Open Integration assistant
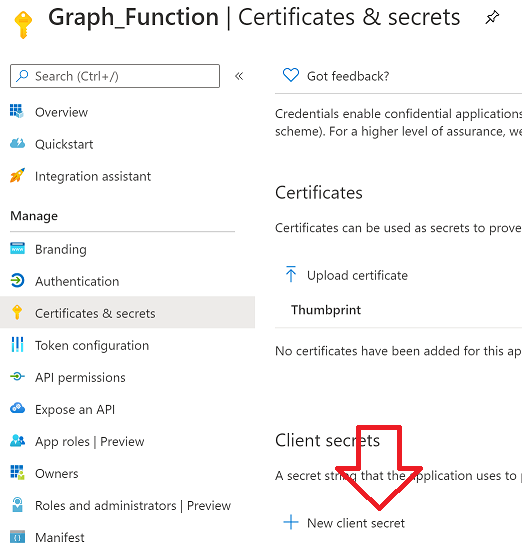The width and height of the screenshot is (522, 551). pyautogui.click(x=93, y=176)
